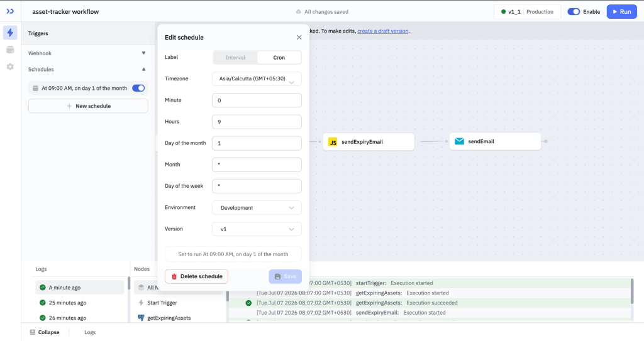Click the plus icon on New schedule
644x341 pixels.
tap(69, 106)
